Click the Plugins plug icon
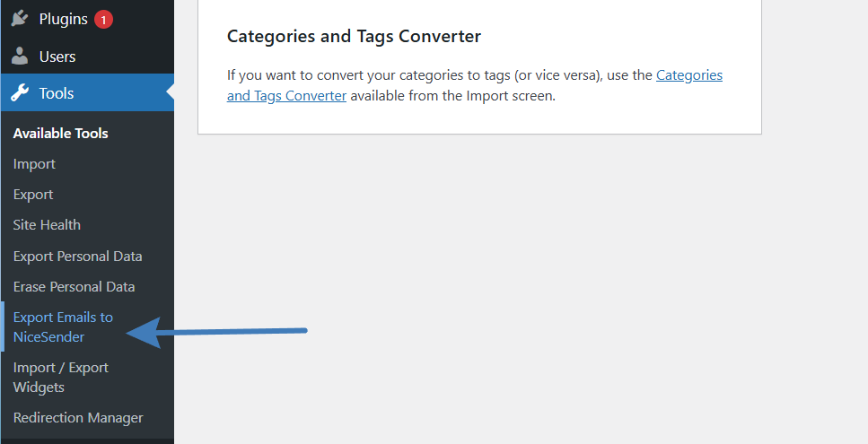Screen dimensions: 868x444 pyautogui.click(x=20, y=18)
